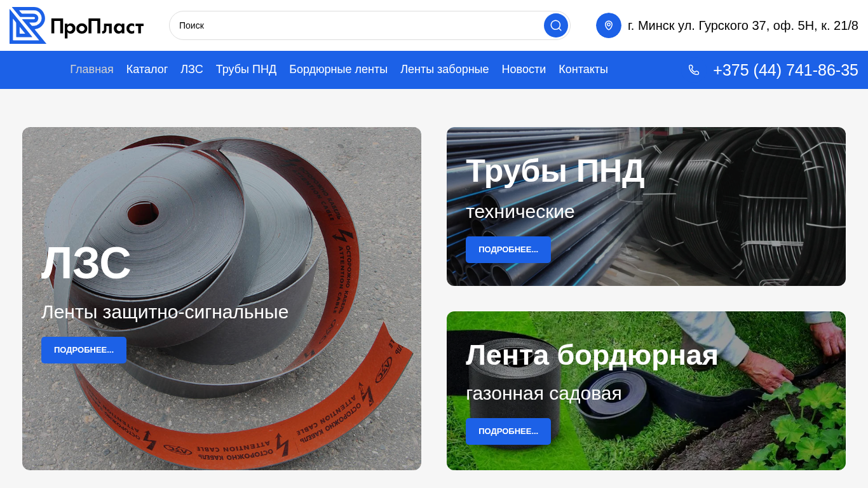Open Бордюрные ленты navigation item
868x488 pixels.
[338, 69]
